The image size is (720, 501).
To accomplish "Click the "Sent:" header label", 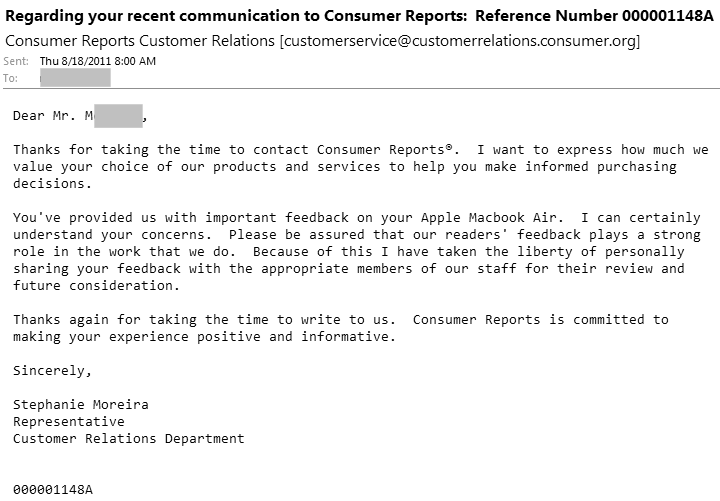I will (17, 62).
